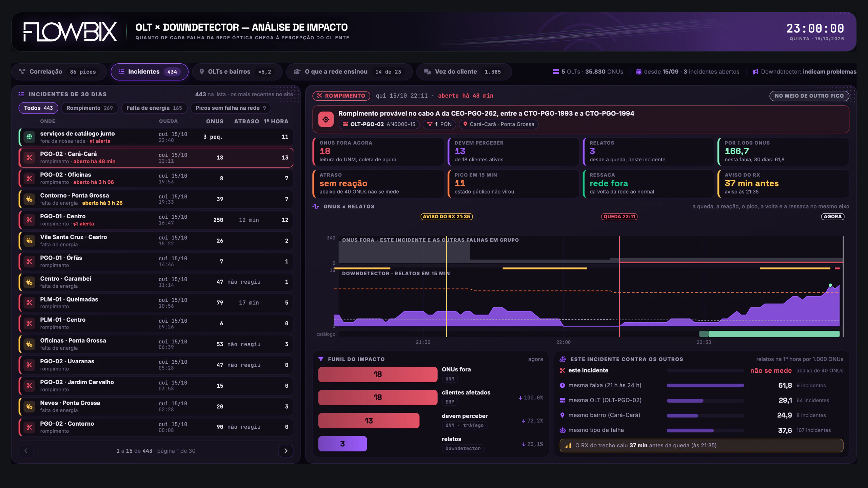This screenshot has width=868, height=488.
Task: Filter list by Falta de energia 165
Action: pos(154,108)
